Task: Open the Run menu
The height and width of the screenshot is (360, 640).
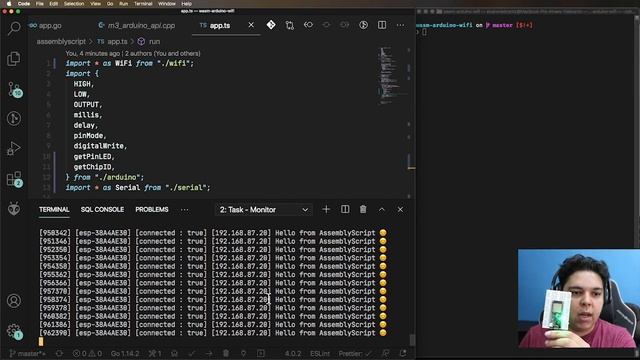Action: pos(123,3)
